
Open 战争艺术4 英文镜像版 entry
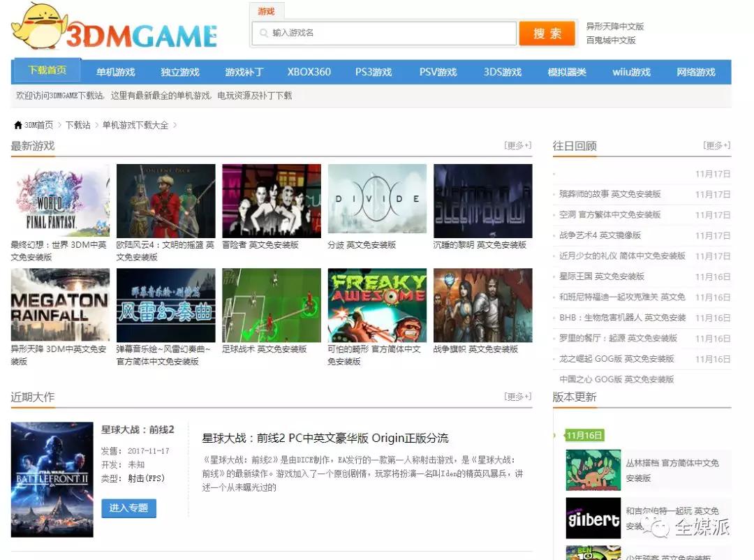pyautogui.click(x=600, y=235)
